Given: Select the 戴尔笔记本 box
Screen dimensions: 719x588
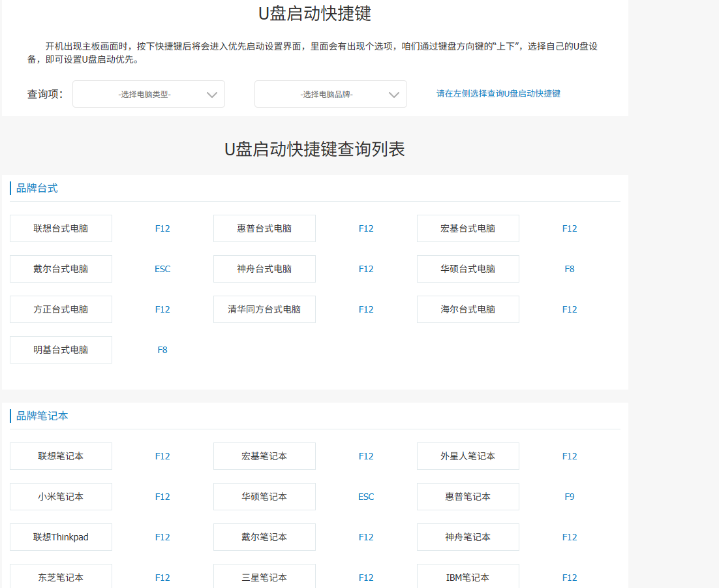Looking at the screenshot, I should (x=265, y=536).
